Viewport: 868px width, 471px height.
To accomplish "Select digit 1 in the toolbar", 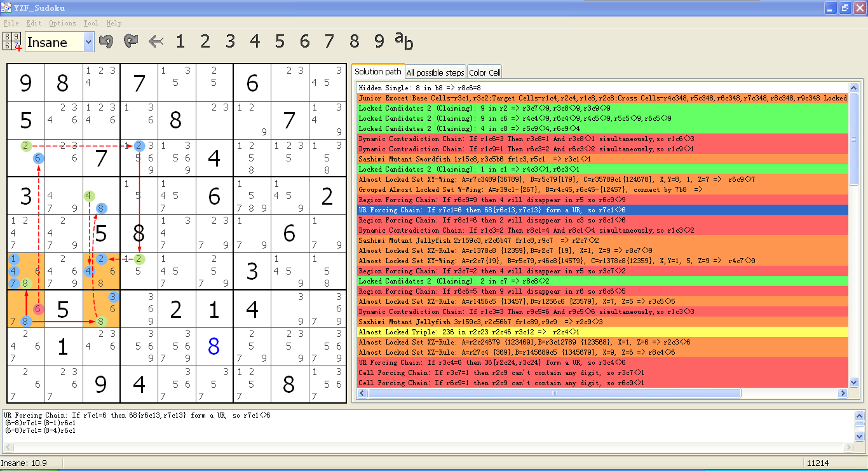I will [180, 41].
